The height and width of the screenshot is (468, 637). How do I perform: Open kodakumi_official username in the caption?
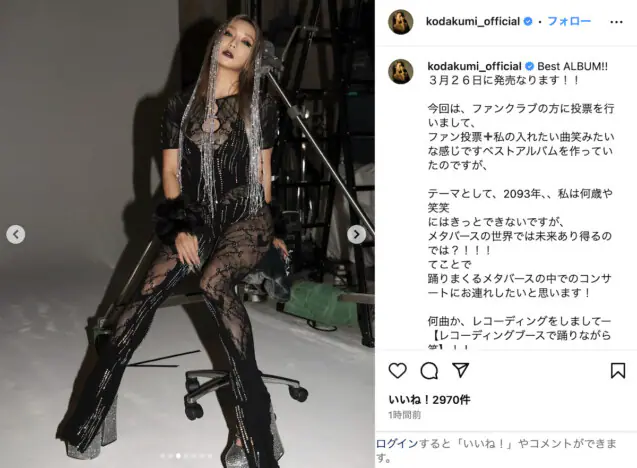point(474,66)
